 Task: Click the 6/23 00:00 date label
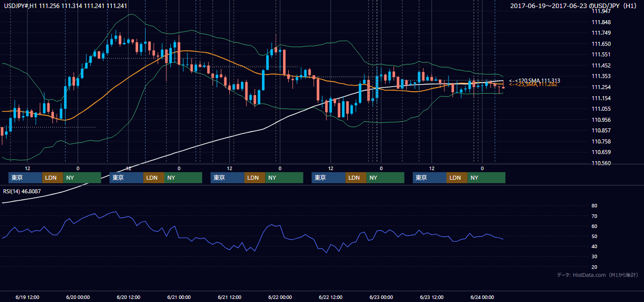tap(381, 297)
